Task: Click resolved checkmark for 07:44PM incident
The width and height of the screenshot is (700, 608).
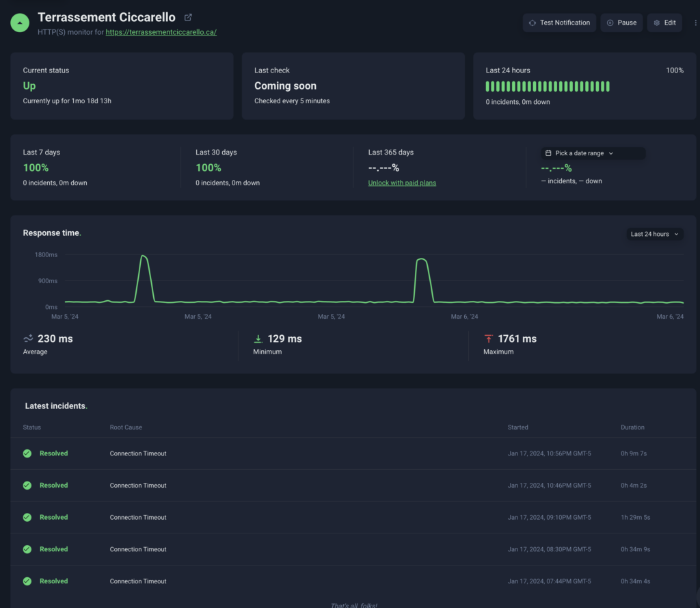Action: click(27, 581)
